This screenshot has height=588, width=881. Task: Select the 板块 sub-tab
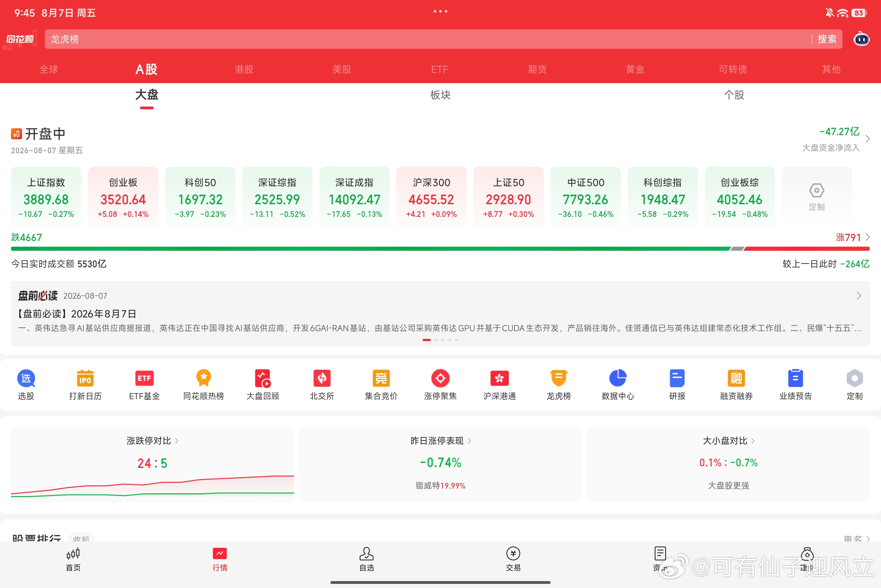440,95
